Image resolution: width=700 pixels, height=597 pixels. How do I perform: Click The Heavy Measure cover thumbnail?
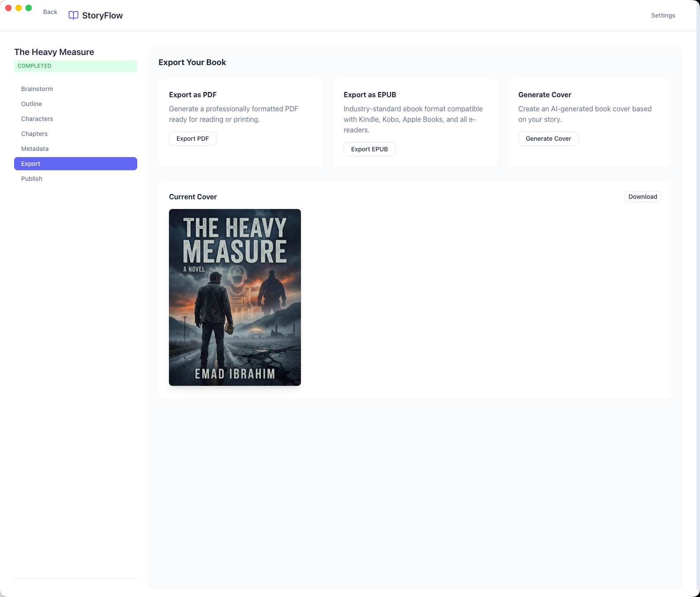point(235,297)
